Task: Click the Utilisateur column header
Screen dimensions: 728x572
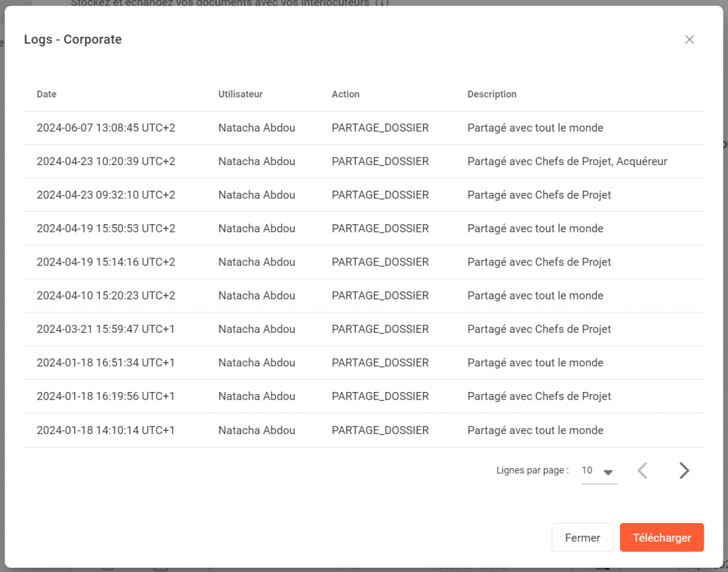Action: (240, 94)
